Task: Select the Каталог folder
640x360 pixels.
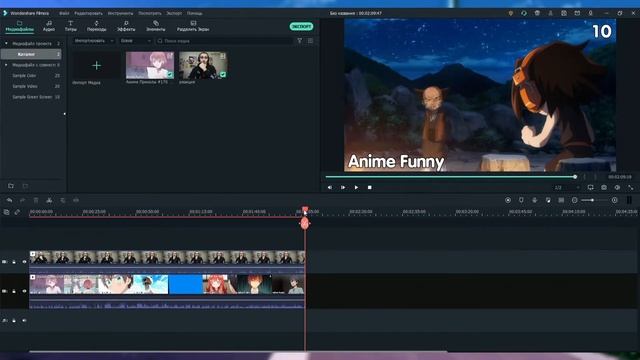Action: [x=31, y=54]
